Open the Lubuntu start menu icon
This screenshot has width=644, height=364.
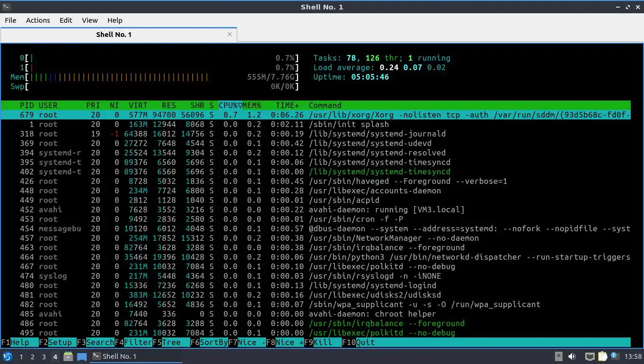(x=7, y=356)
